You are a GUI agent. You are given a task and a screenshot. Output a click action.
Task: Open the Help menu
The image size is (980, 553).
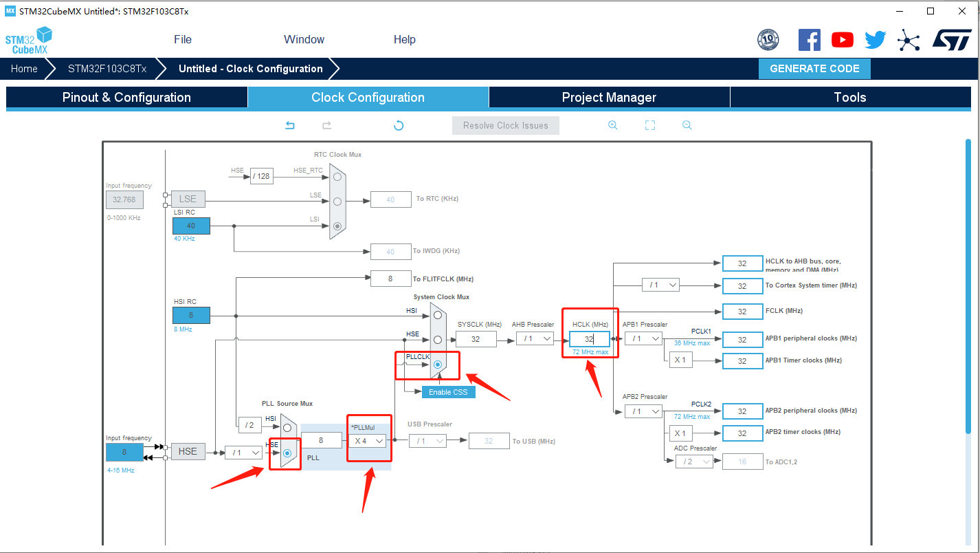[x=405, y=40]
